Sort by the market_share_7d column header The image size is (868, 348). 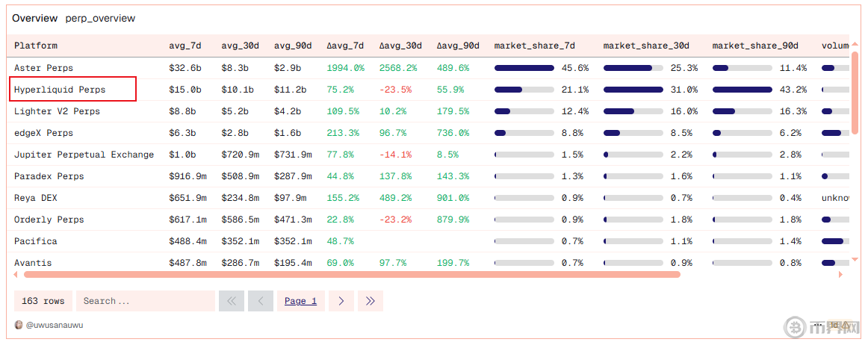pyautogui.click(x=534, y=46)
